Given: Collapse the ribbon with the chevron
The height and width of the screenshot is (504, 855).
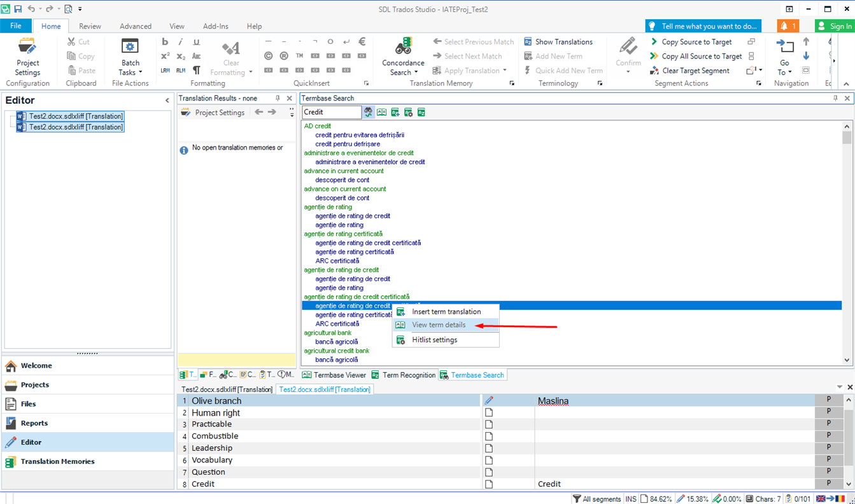Looking at the screenshot, I should (x=846, y=84).
